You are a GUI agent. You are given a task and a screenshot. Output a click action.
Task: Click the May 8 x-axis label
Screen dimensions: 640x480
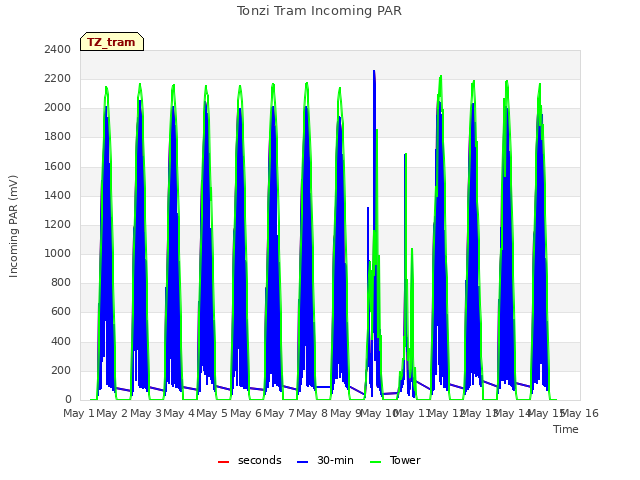[x=312, y=413]
